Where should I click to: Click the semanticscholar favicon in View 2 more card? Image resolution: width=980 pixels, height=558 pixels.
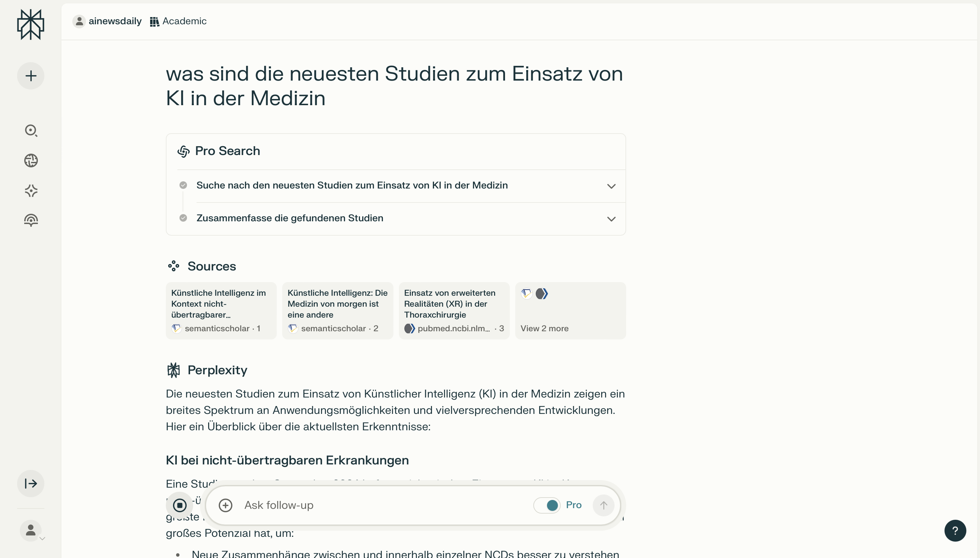527,294
